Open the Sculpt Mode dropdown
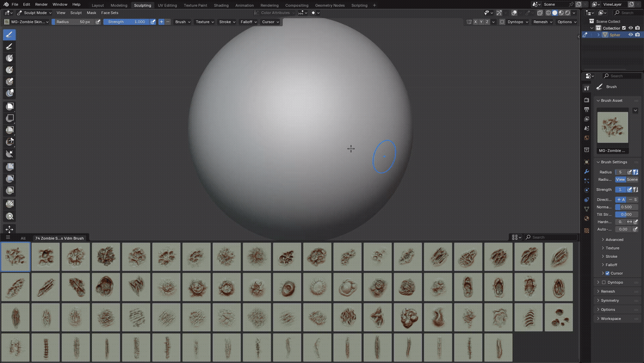The height and width of the screenshot is (363, 644). click(34, 13)
